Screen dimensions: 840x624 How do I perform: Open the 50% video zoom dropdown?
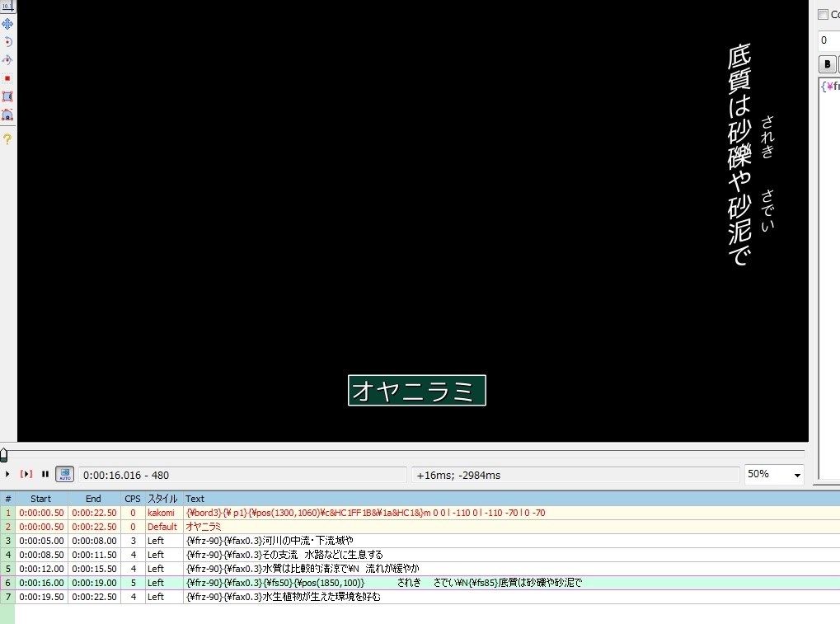click(x=774, y=475)
